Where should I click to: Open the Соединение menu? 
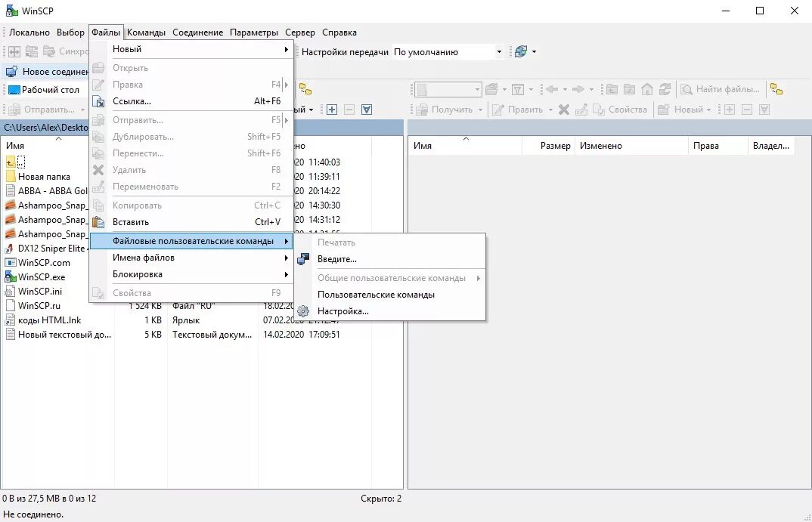point(198,32)
